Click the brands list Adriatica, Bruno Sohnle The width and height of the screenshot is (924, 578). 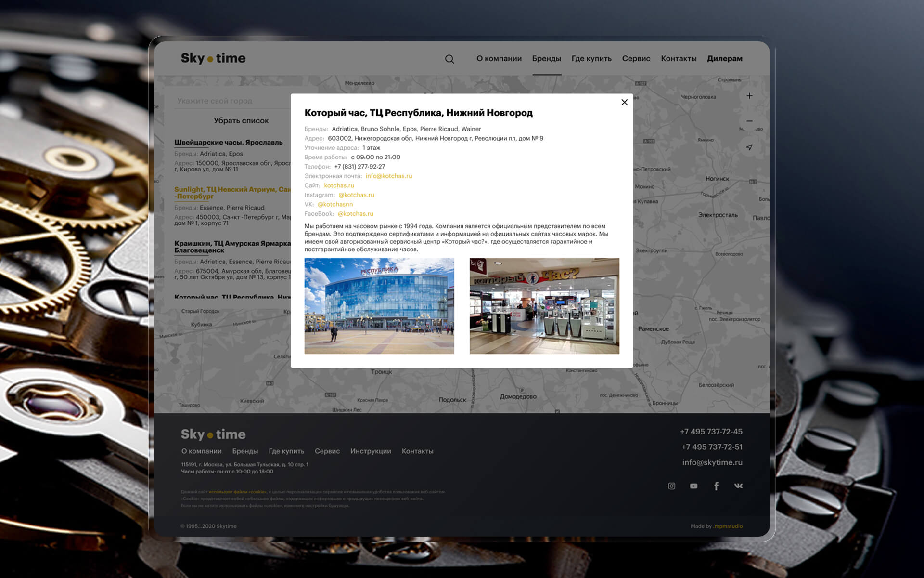click(x=406, y=129)
